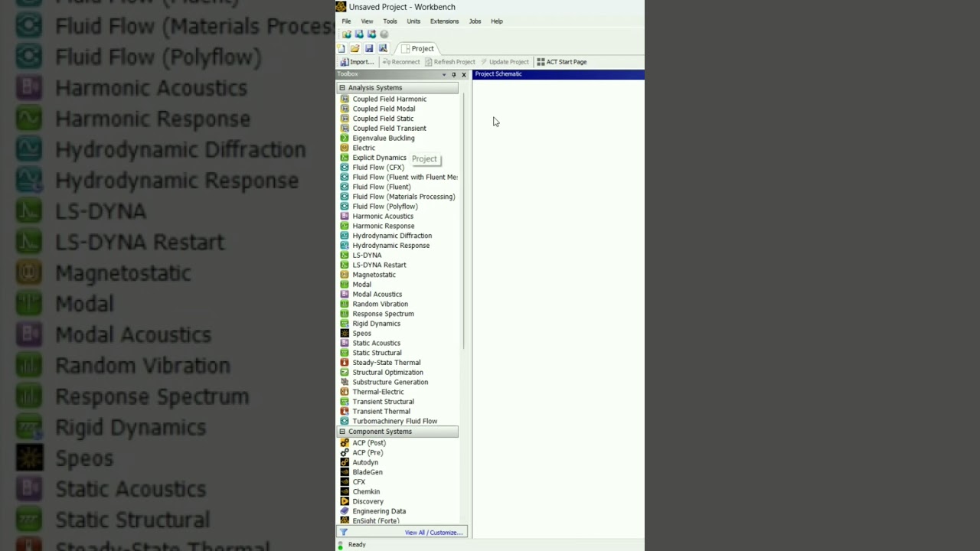
Task: Open the File menu
Action: click(x=346, y=21)
